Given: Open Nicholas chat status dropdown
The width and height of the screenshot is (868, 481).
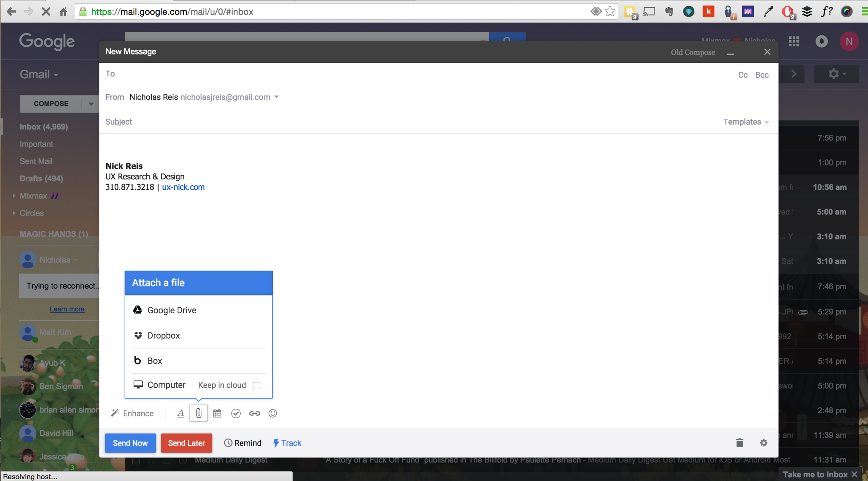Looking at the screenshot, I should click(x=76, y=260).
